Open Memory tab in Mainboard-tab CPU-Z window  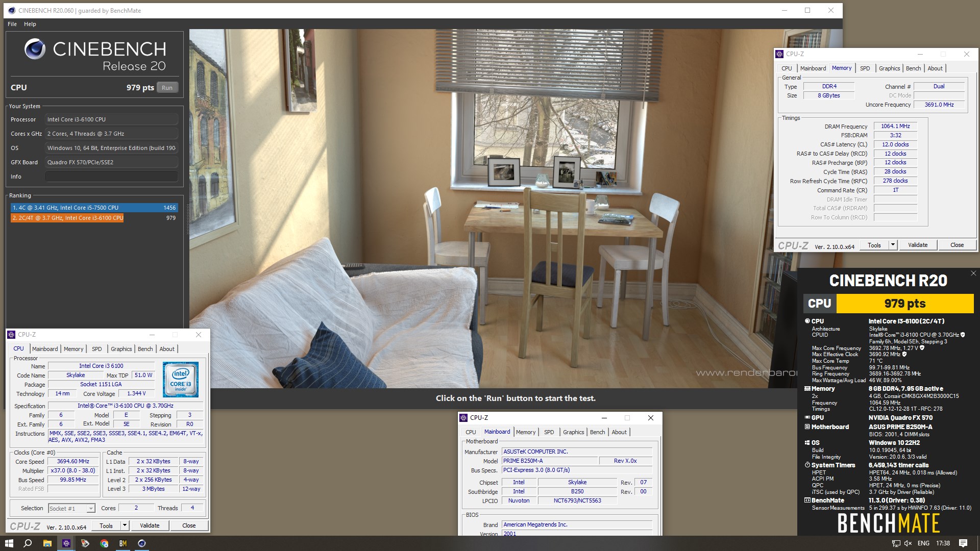(526, 432)
